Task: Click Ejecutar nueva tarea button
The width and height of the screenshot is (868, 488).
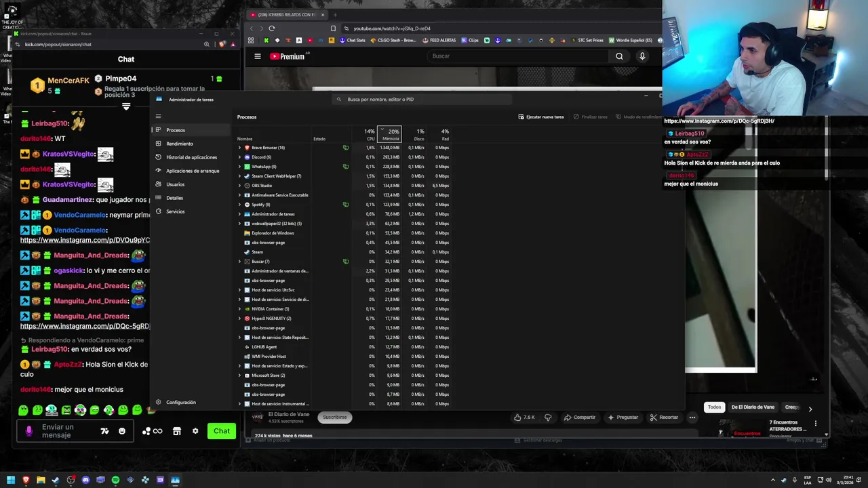Action: tap(541, 117)
